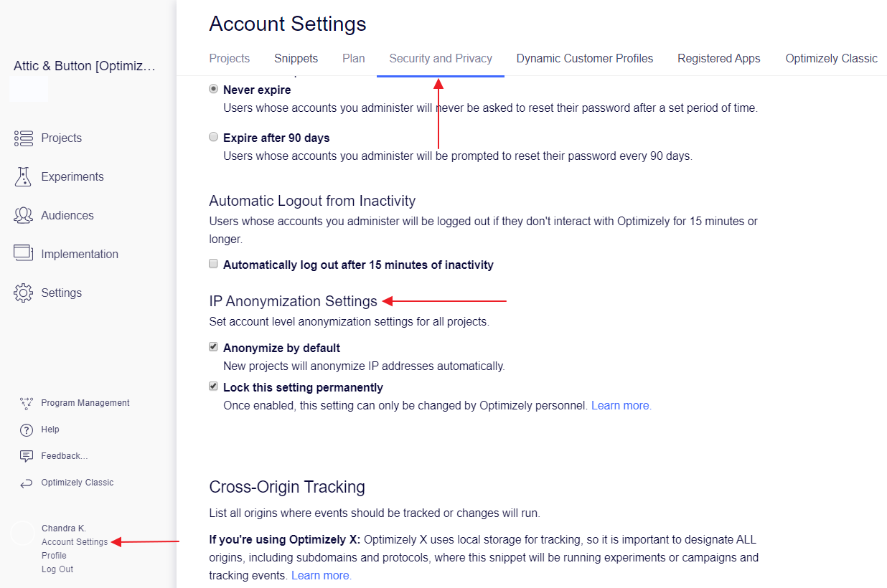The image size is (887, 588).
Task: Open Experiments via the flask icon
Action: pyautogui.click(x=24, y=177)
